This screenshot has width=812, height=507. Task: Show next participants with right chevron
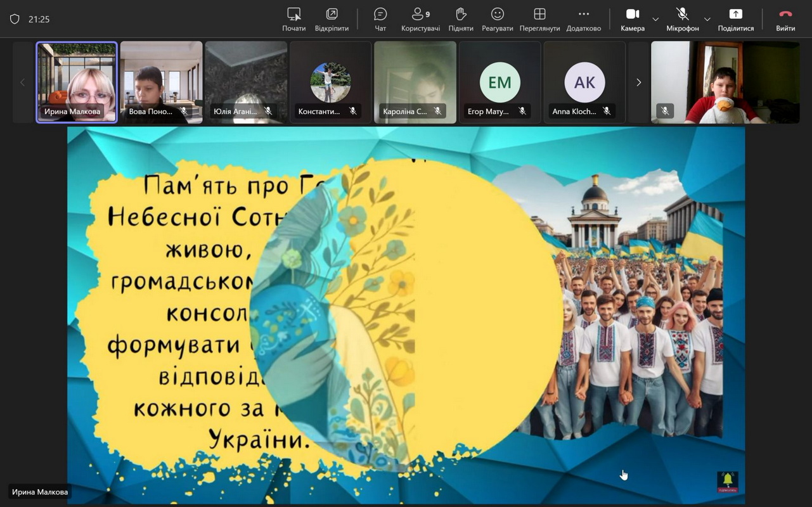tap(638, 82)
